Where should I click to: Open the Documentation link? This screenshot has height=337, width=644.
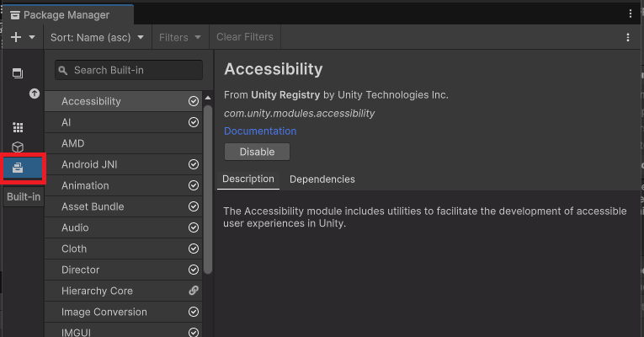[x=260, y=131]
